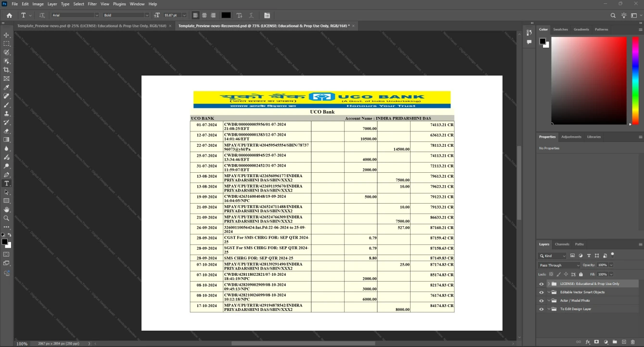Delete the selected layer
This screenshot has width=644, height=347.
tap(633, 342)
